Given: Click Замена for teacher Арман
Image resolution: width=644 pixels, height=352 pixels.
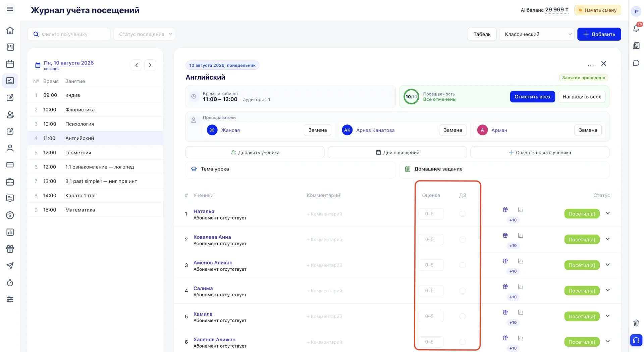Looking at the screenshot, I should point(588,130).
